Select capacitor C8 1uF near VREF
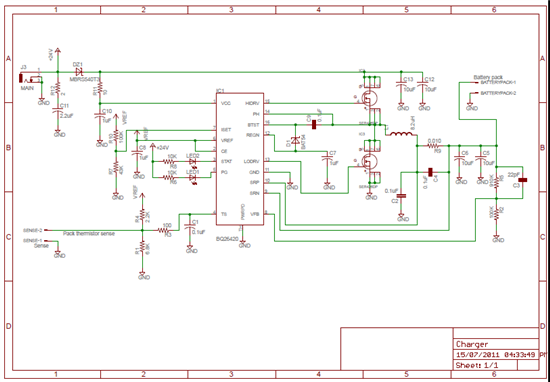This screenshot has height=382, width=550. [x=137, y=153]
